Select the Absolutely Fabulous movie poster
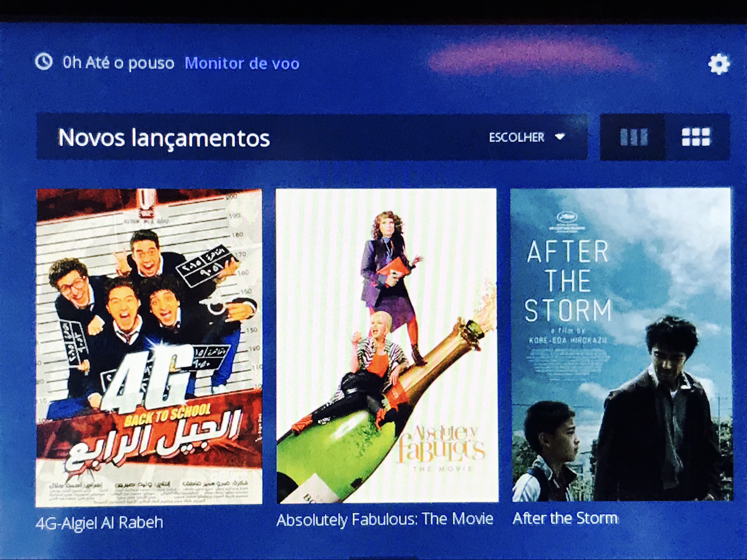The width and height of the screenshot is (747, 560). coord(387,346)
